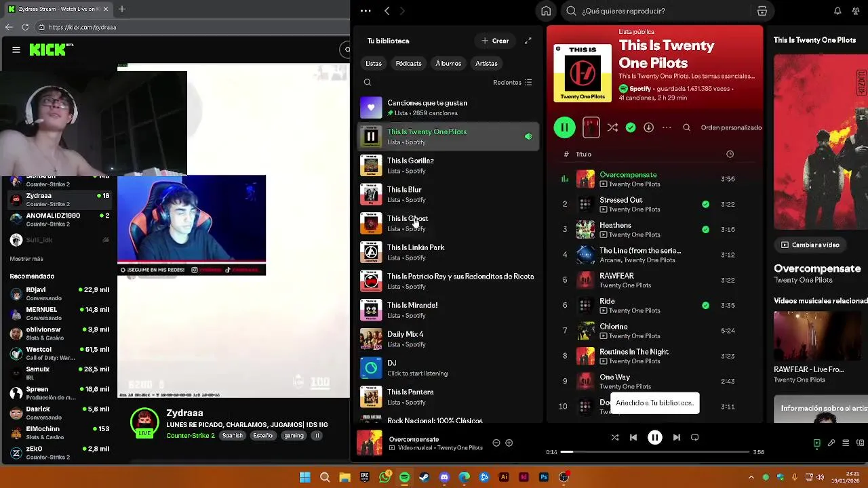
Task: Open This Is Linkin Park playlist
Action: (448, 252)
